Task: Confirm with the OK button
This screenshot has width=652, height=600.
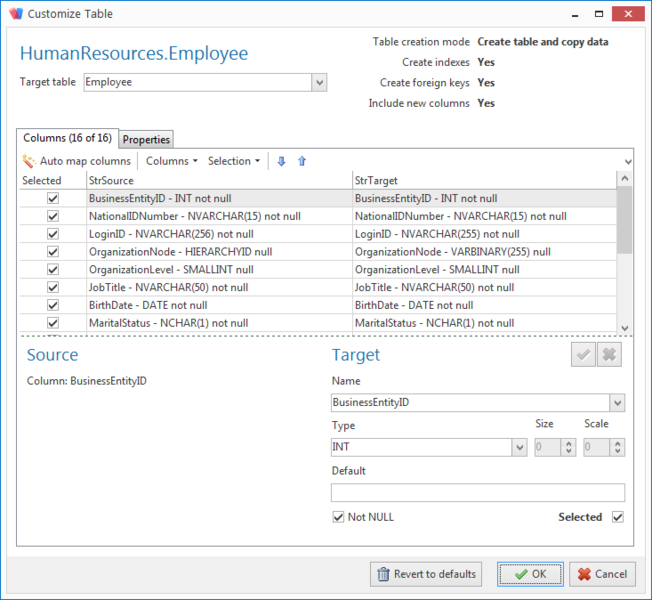Action: (x=530, y=574)
